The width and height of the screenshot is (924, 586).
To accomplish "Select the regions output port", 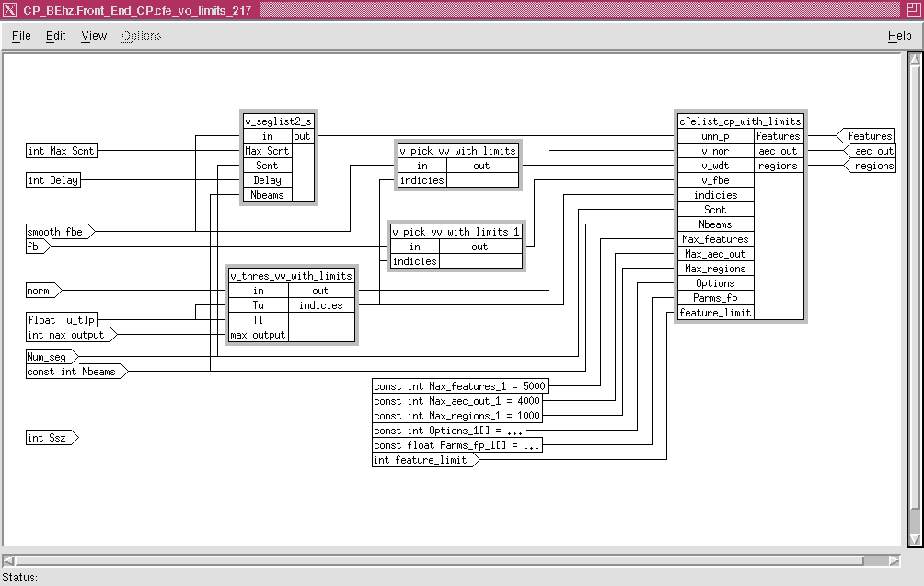I will coord(871,166).
